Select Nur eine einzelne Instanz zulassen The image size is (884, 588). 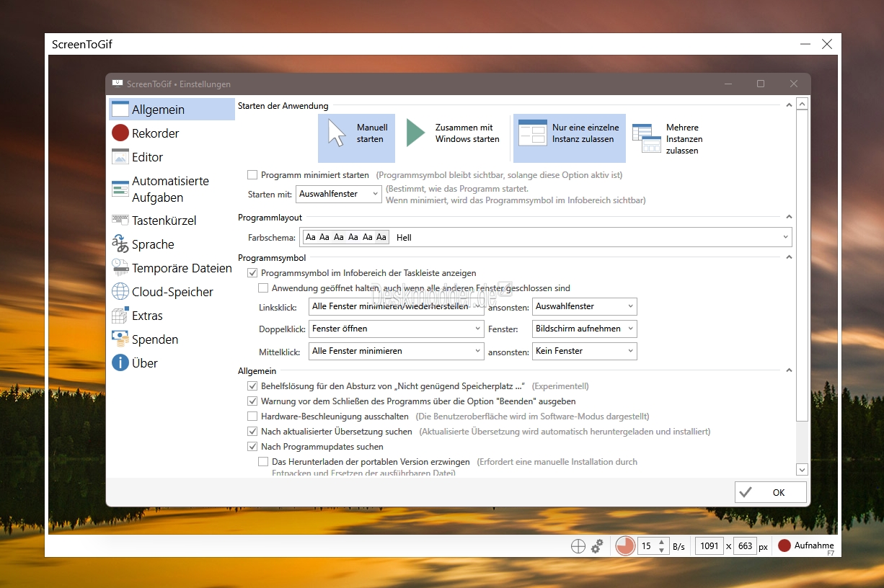(570, 138)
